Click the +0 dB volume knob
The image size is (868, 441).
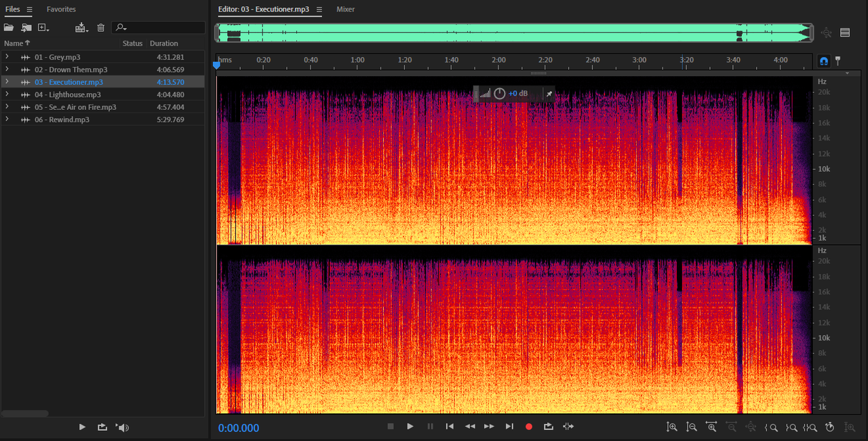click(500, 94)
